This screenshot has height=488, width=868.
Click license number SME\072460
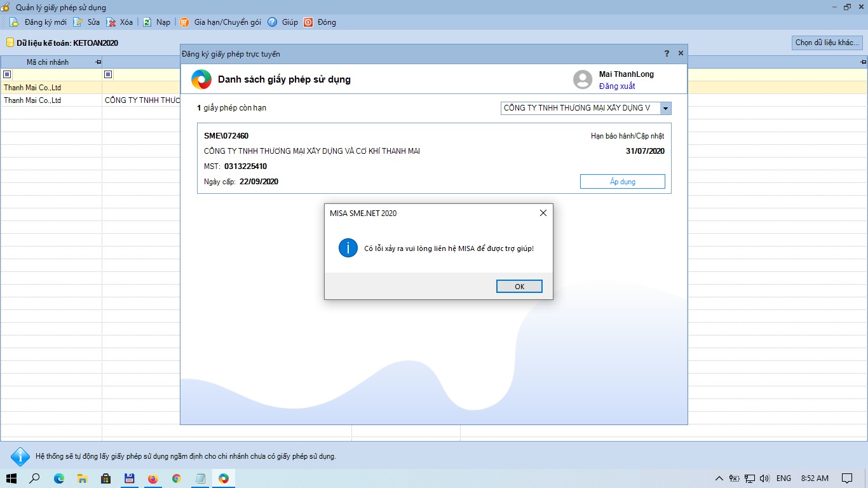(226, 136)
